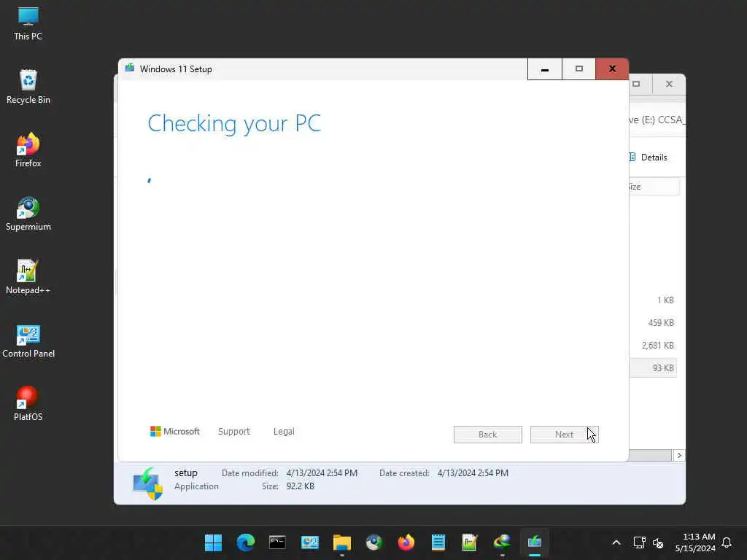The height and width of the screenshot is (560, 747).
Task: Click the Date created value in details pane
Action: 473,473
